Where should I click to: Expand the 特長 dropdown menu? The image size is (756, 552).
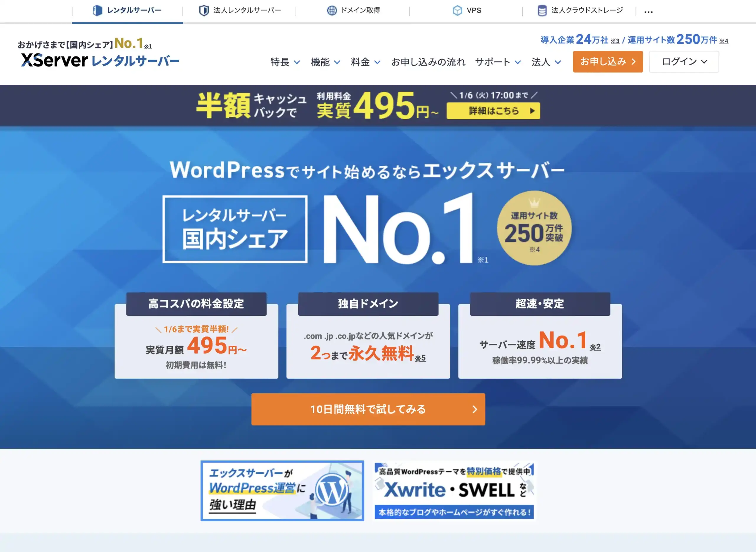[x=285, y=62]
